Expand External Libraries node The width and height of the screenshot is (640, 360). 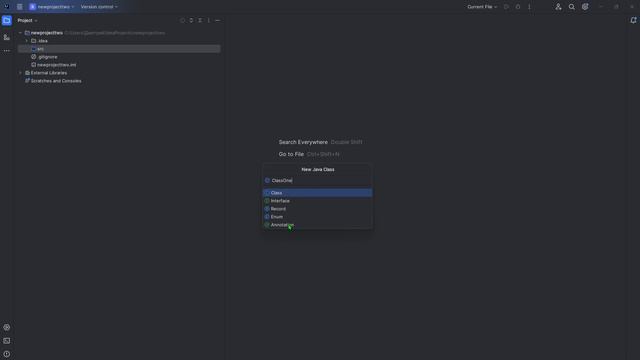point(20,73)
